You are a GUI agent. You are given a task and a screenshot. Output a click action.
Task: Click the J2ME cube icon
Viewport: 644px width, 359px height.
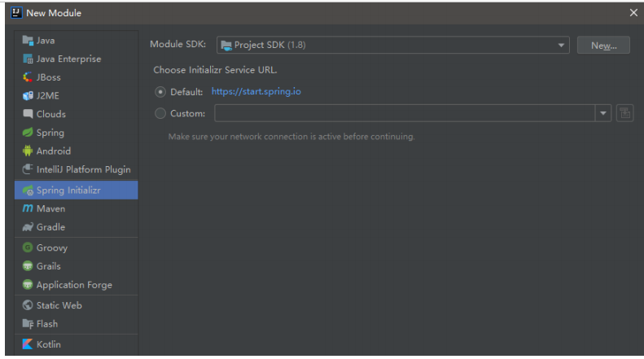pos(28,96)
